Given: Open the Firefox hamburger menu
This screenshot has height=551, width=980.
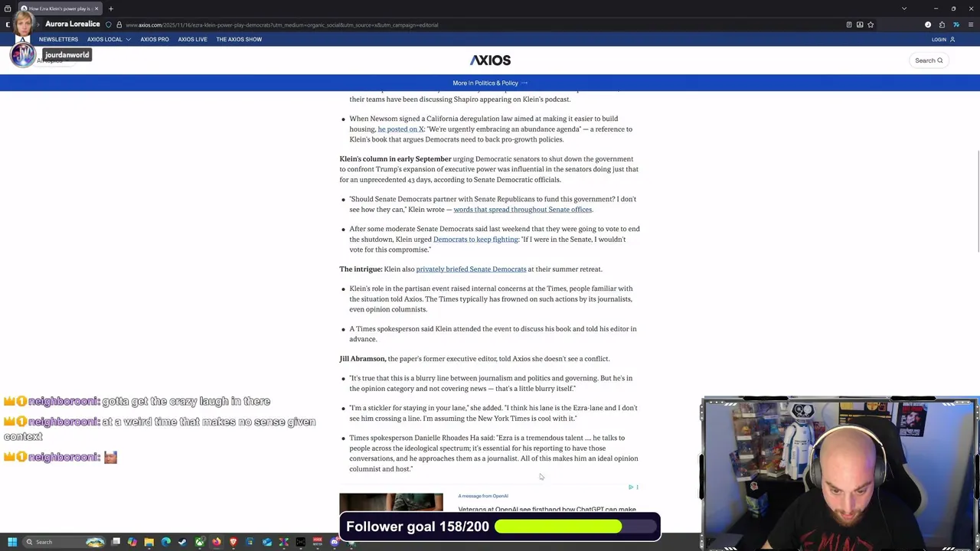Looking at the screenshot, I should (970, 24).
